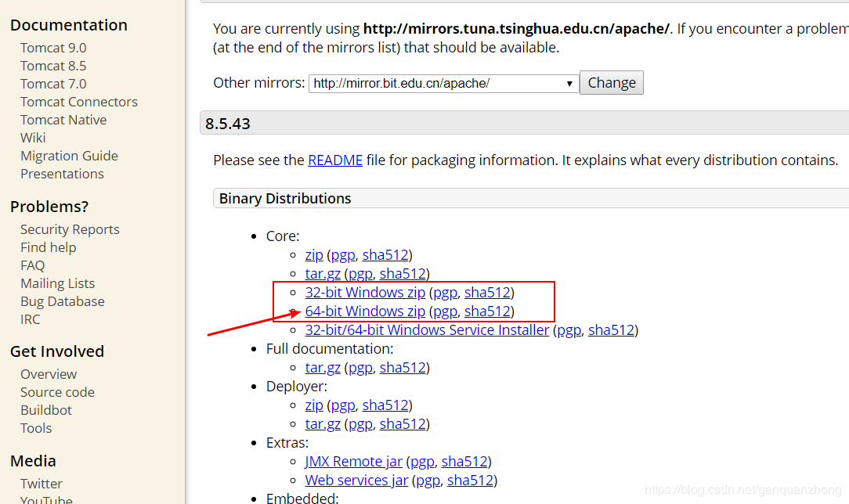The height and width of the screenshot is (504, 849).
Task: Download the 32-bit/64-bit Windows Service Installer
Action: [x=427, y=330]
